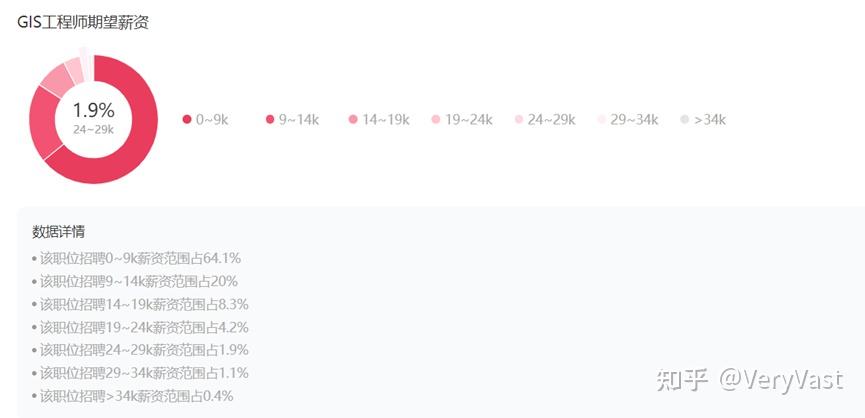Viewport: 865px width, 418px height.
Task: Click the >34k 占0.4% detail line
Action: coord(136,396)
